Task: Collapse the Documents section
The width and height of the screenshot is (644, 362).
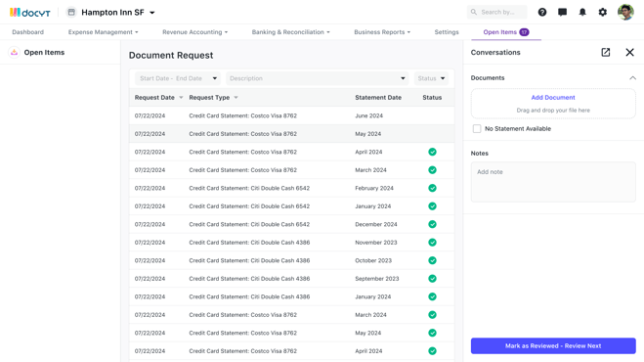Action: coord(632,77)
